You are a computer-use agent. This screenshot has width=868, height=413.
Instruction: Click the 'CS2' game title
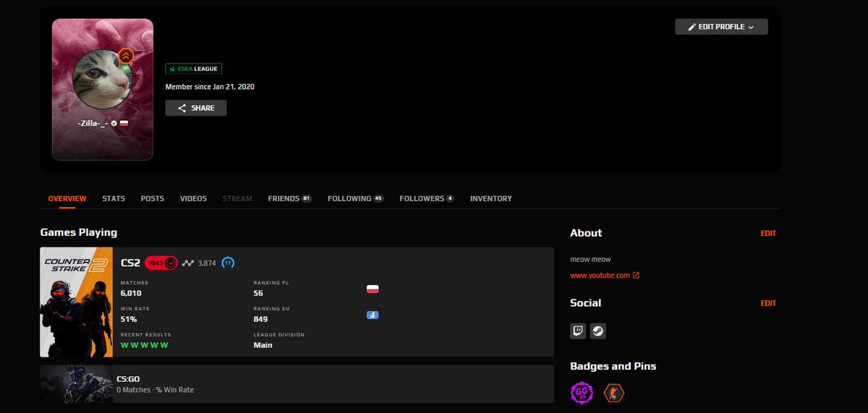pos(131,263)
